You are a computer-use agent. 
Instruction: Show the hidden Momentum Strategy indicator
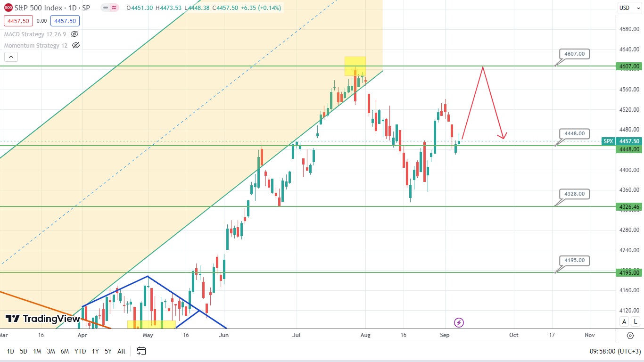pos(76,45)
